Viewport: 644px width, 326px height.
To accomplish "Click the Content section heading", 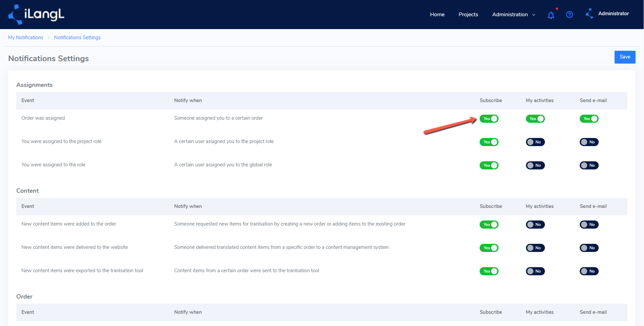I will tap(27, 191).
